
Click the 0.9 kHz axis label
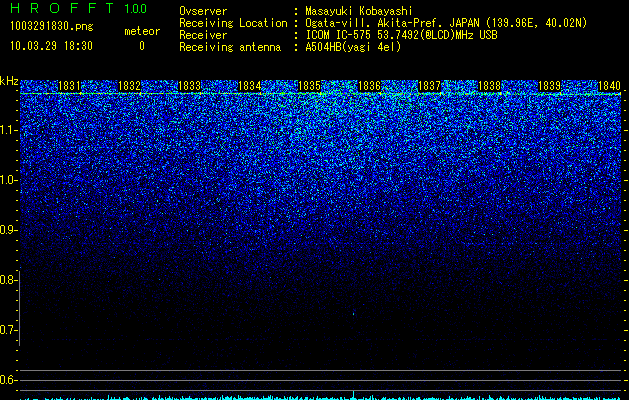pos(8,230)
